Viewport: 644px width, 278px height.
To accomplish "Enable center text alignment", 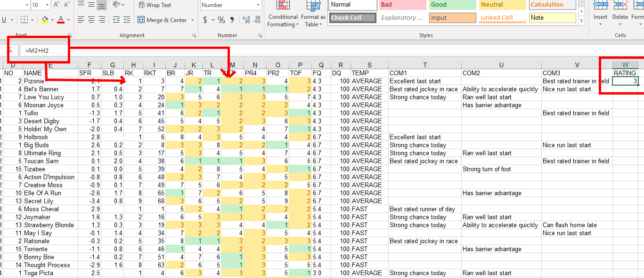I will [90, 19].
